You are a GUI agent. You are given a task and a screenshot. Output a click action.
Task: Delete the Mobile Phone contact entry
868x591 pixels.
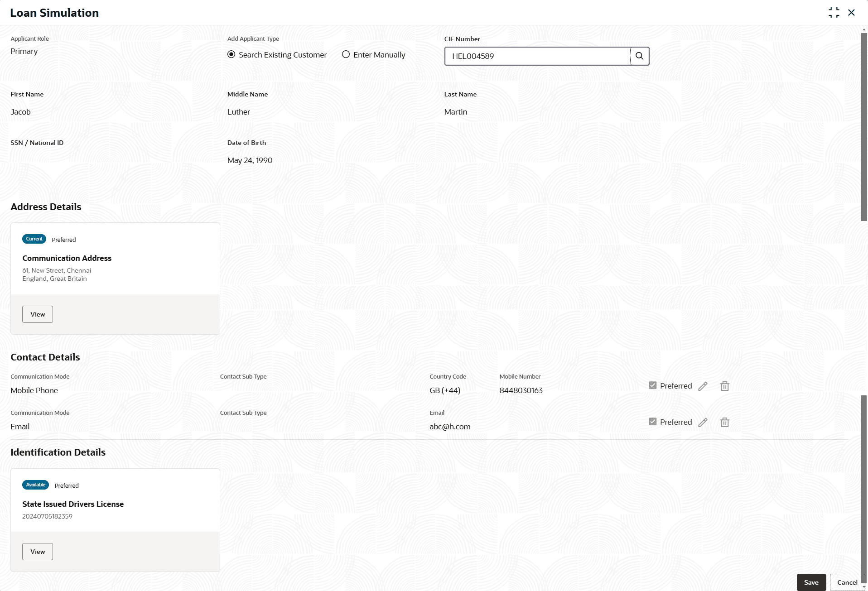pos(725,386)
